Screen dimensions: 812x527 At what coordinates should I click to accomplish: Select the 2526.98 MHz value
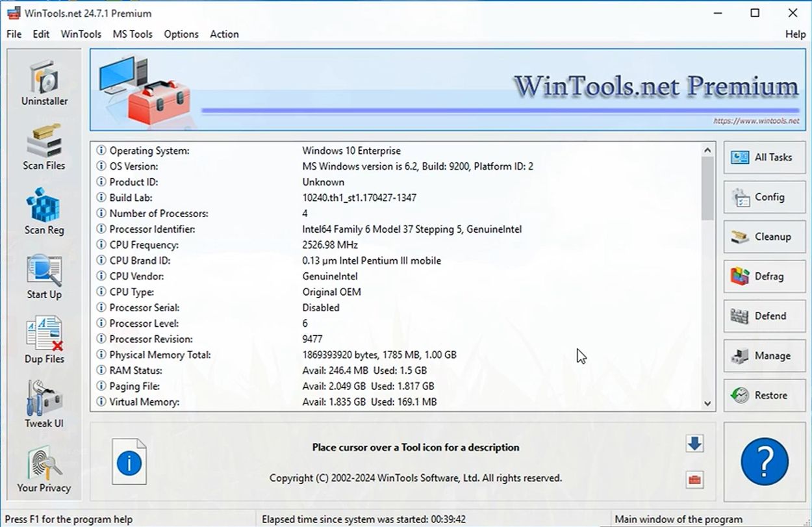tap(330, 245)
